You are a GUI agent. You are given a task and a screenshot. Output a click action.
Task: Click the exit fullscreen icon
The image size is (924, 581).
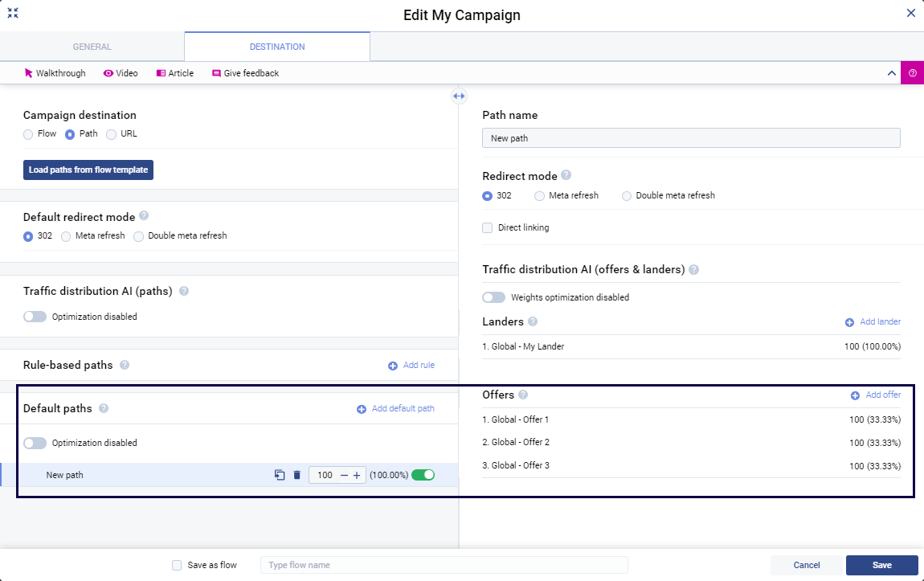coord(13,13)
